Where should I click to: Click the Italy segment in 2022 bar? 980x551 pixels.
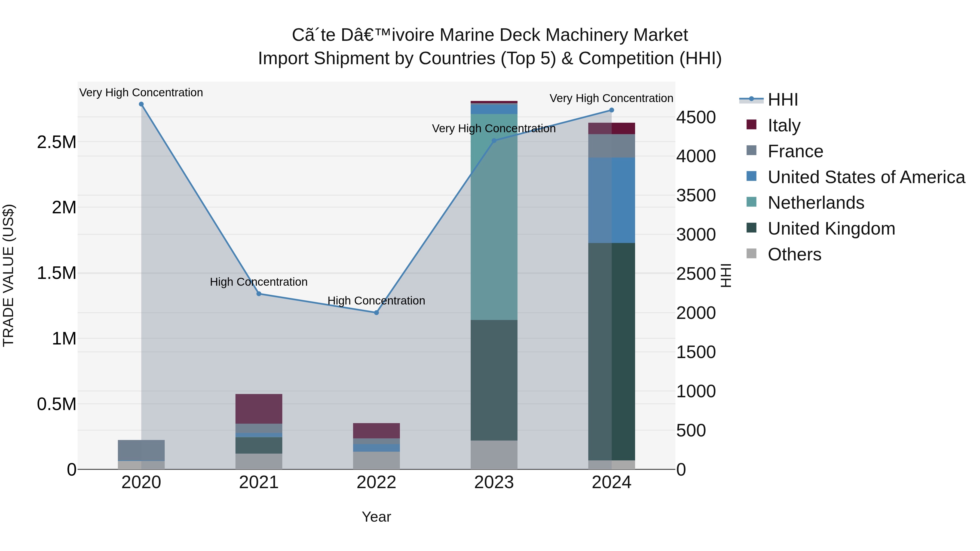coord(376,431)
